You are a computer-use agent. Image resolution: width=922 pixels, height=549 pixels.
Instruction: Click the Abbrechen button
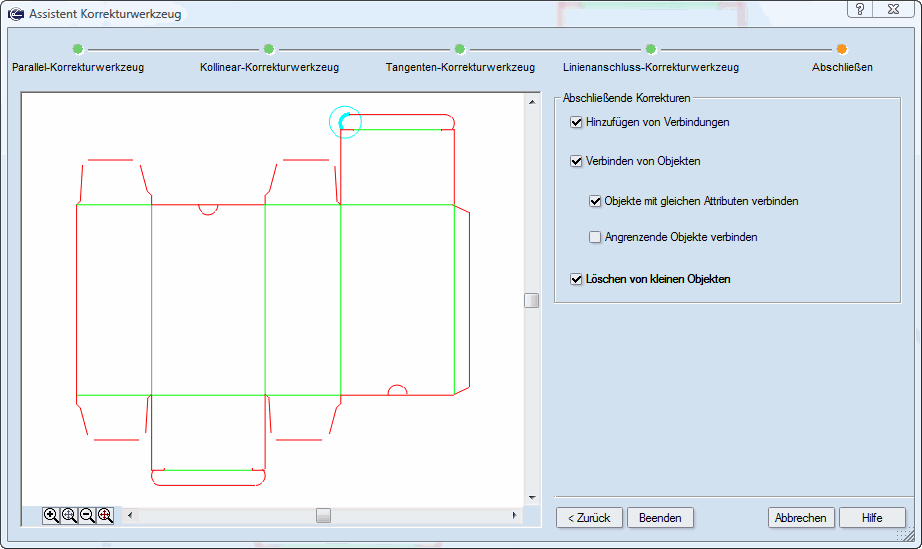point(801,518)
